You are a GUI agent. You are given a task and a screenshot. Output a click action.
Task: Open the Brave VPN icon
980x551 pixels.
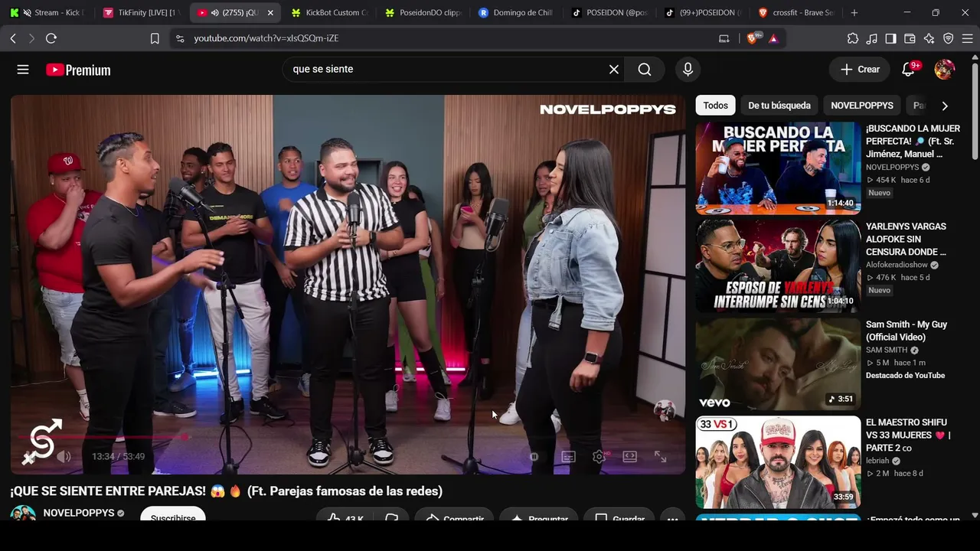coord(949,38)
